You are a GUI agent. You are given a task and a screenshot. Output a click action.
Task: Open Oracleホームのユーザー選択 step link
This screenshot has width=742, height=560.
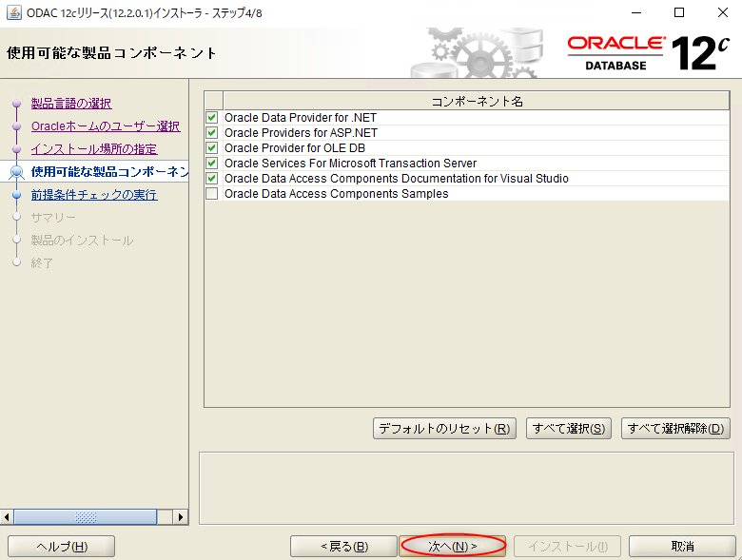pyautogui.click(x=106, y=126)
